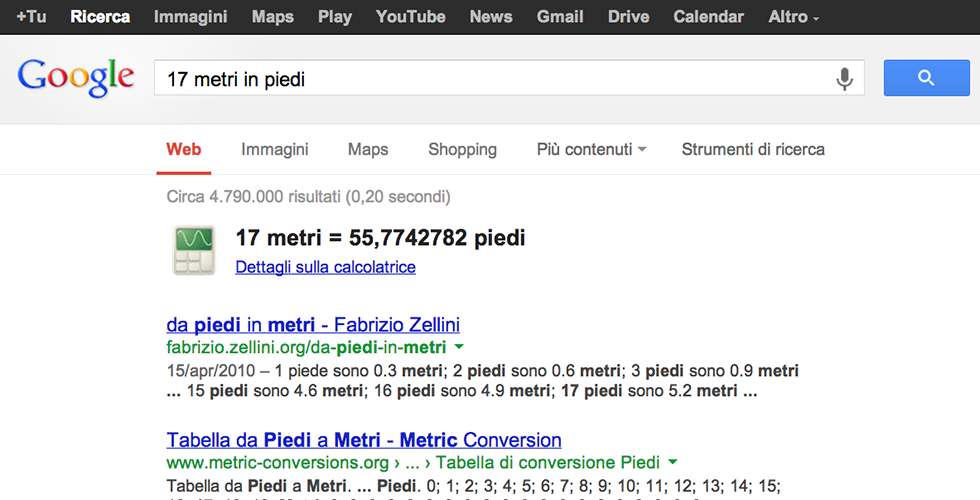
Task: Expand arrow next to Tabella di conversione Piedi
Action: click(x=673, y=462)
